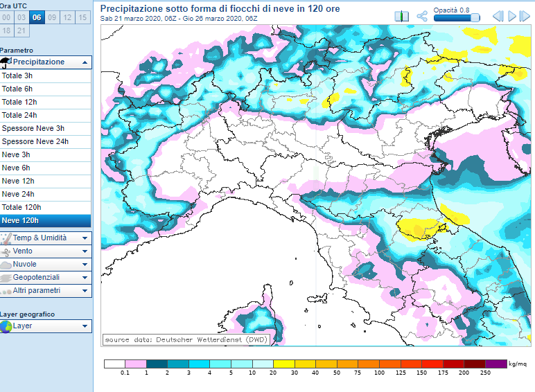Click the thermometer Temp & Umidità icon

click(6, 238)
